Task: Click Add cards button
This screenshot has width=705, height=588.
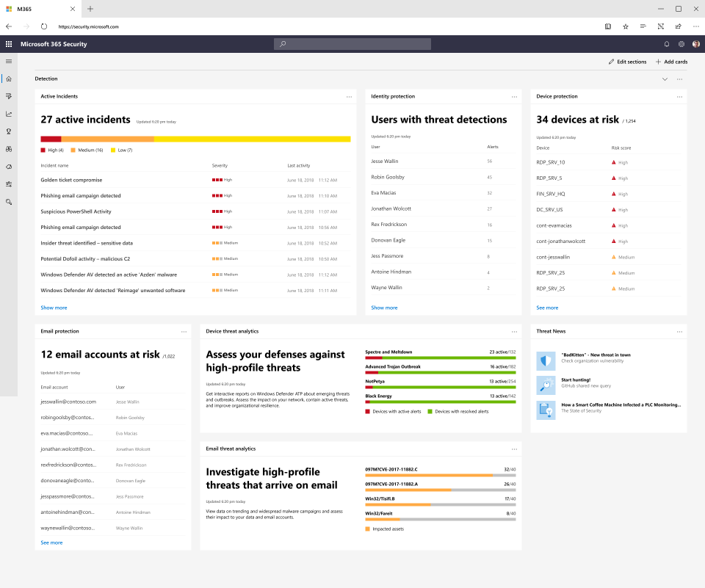Action: click(x=672, y=62)
